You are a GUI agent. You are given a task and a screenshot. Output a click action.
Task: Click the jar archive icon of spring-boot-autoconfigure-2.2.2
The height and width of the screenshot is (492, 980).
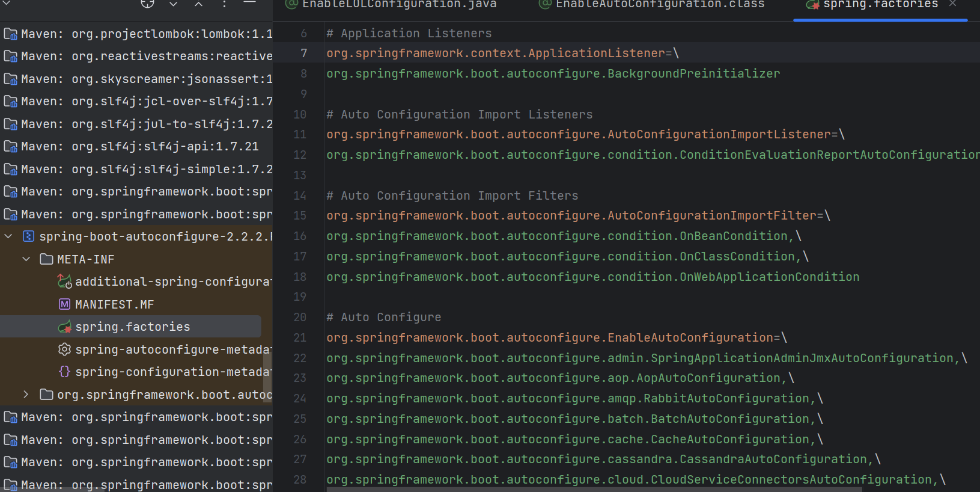coord(28,236)
